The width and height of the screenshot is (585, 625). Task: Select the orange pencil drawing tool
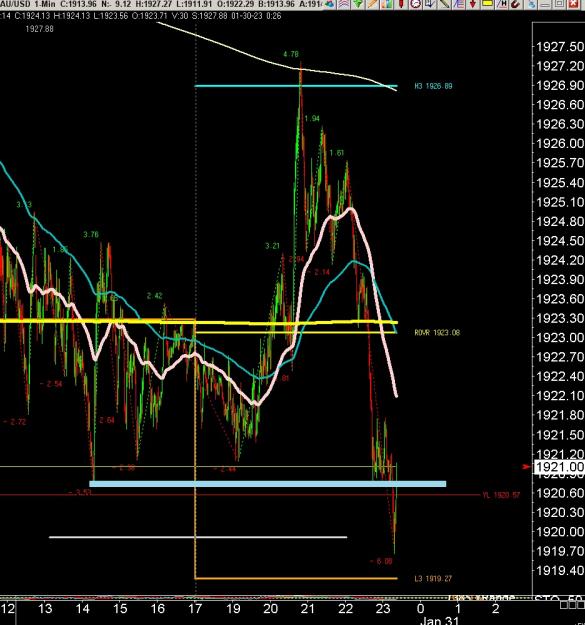(x=372, y=4)
